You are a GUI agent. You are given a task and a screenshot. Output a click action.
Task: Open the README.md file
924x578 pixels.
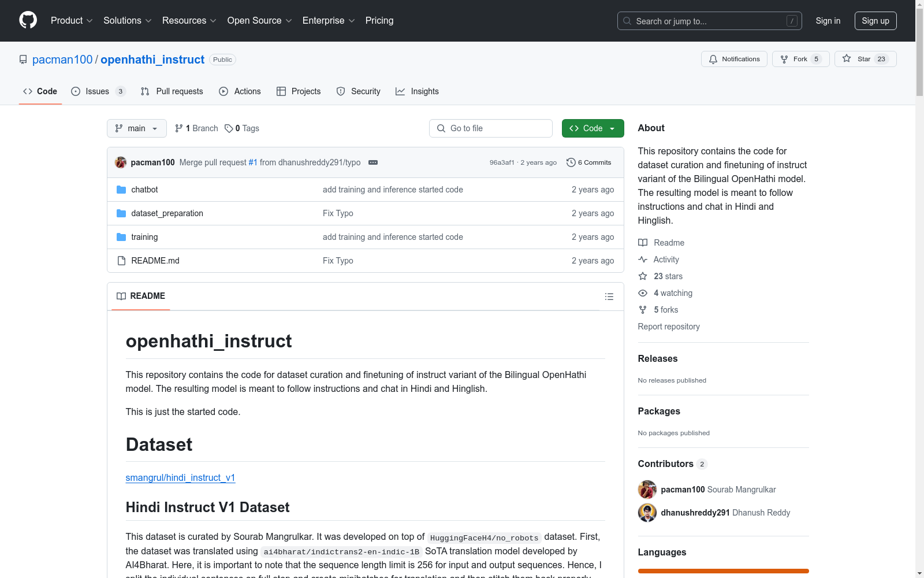[155, 261]
